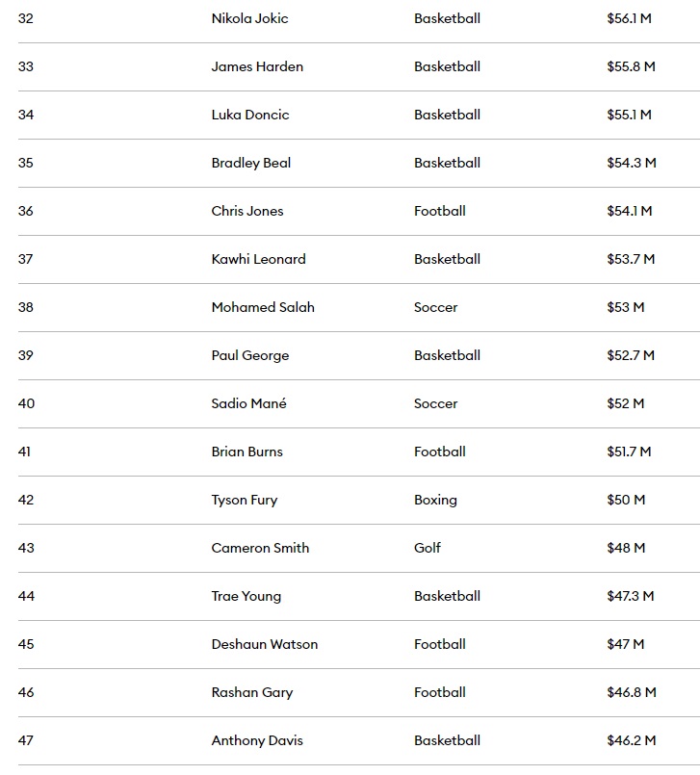This screenshot has width=700, height=775.
Task: Open Mohamed Salah's entry
Action: 263,307
